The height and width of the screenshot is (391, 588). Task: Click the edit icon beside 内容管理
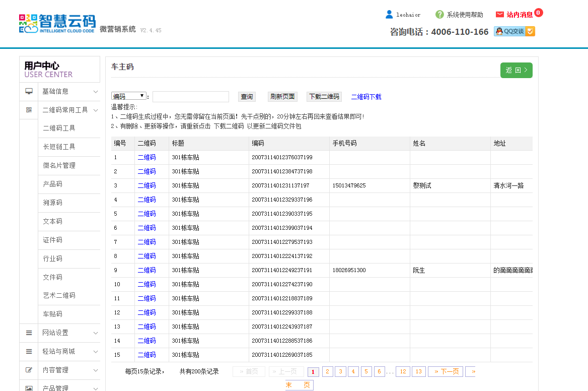tap(29, 370)
